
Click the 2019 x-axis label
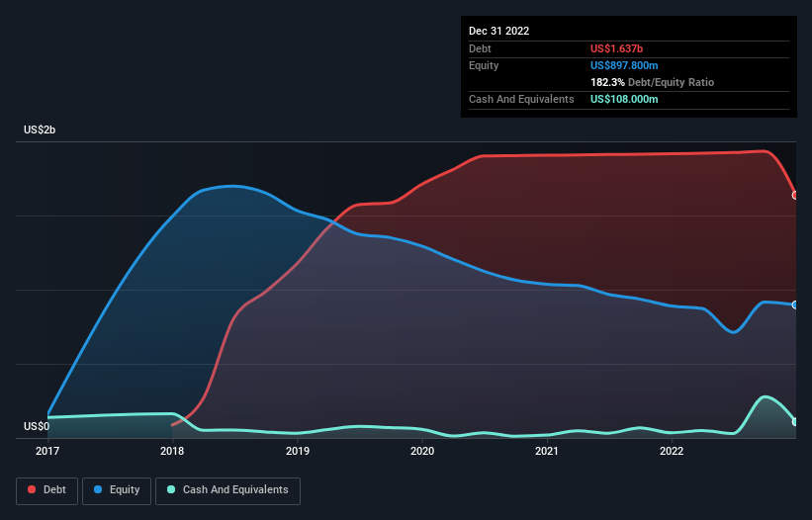point(298,451)
